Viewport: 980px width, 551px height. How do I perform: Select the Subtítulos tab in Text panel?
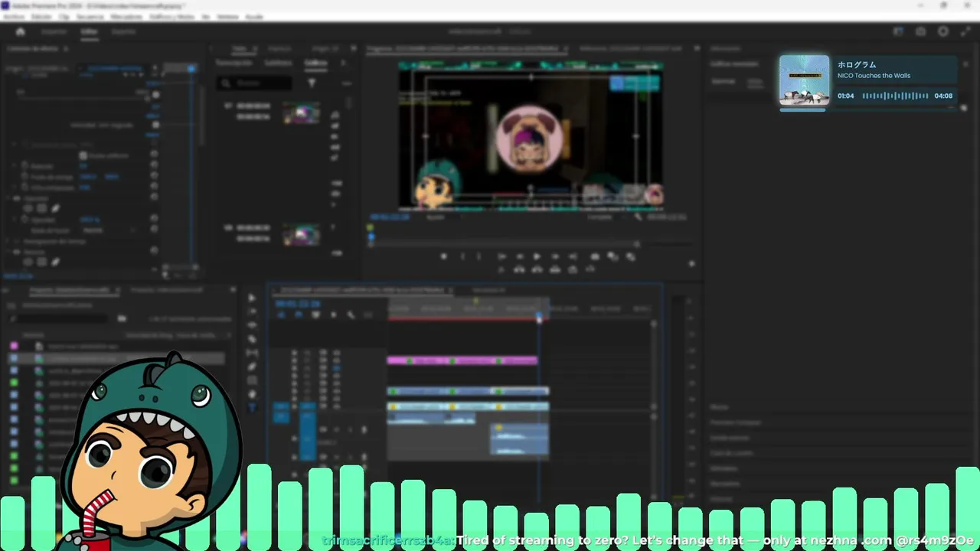click(278, 63)
